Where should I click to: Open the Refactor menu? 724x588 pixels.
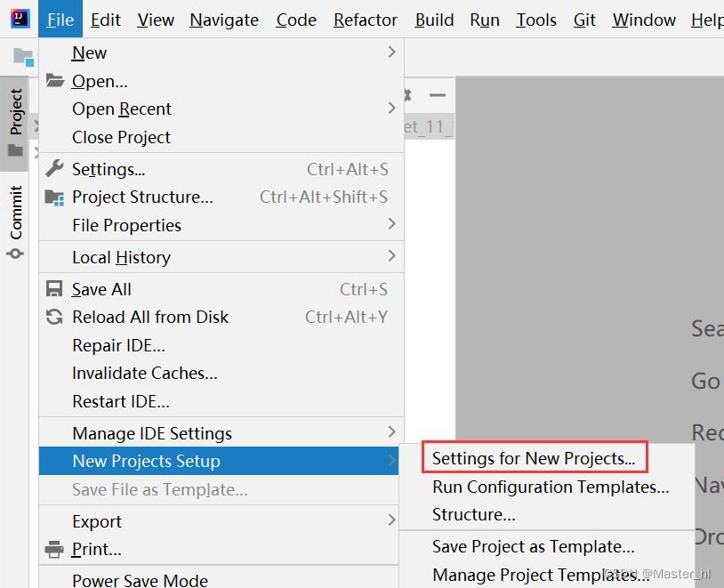click(366, 20)
